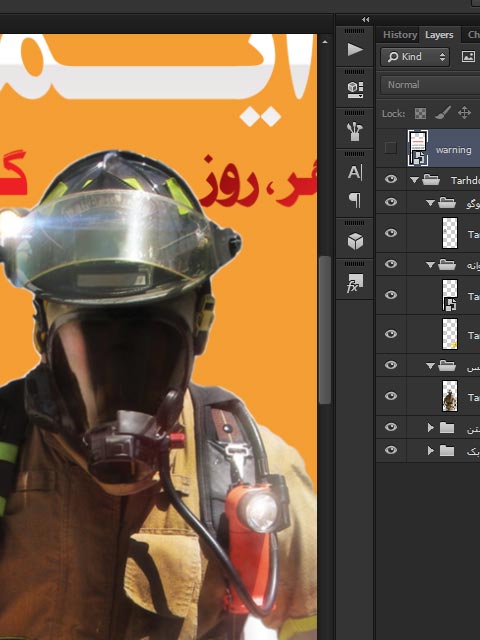Screen dimensions: 480x640
Task: Click folder icon of the "تن" group
Action: [x=447, y=427]
